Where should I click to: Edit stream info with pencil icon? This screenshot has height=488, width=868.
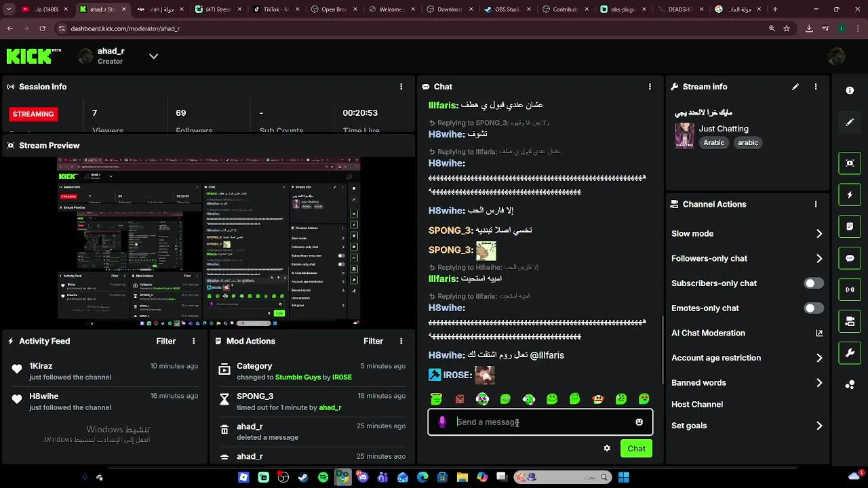tap(795, 87)
